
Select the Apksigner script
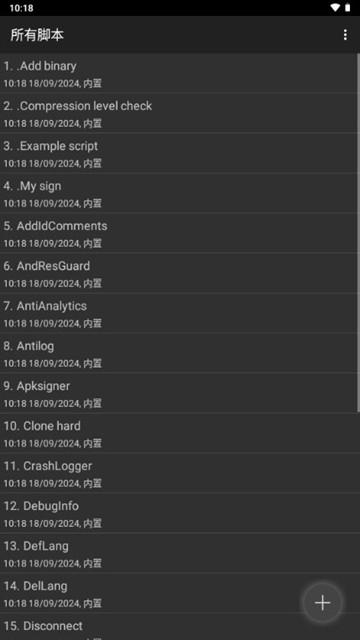click(x=178, y=393)
